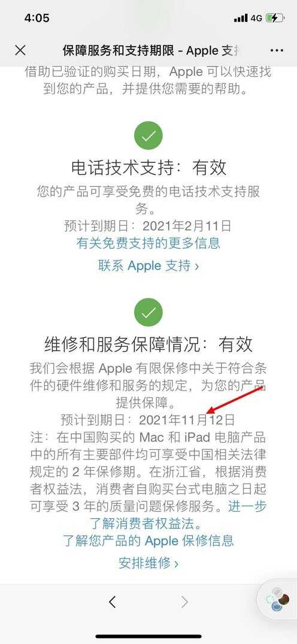Image resolution: width=297 pixels, height=644 pixels.
Task: Tap the 4:05 clock in status bar
Action: pos(37,17)
